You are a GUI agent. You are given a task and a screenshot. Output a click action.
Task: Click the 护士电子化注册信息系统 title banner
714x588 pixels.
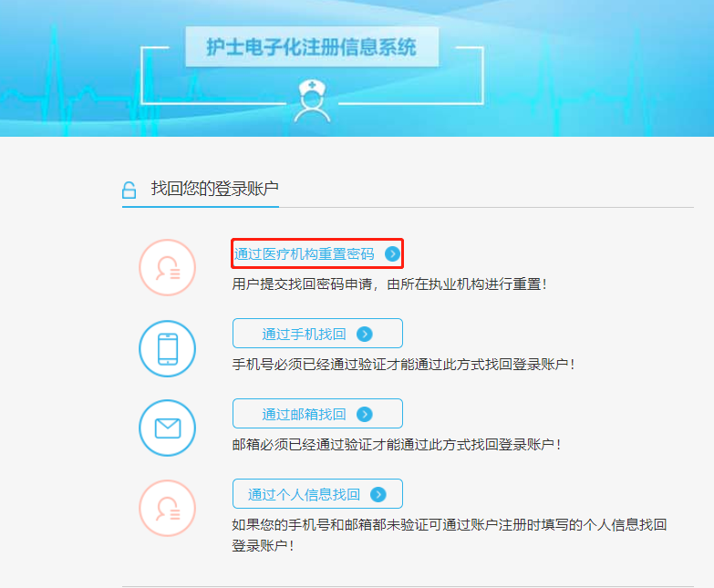point(312,46)
